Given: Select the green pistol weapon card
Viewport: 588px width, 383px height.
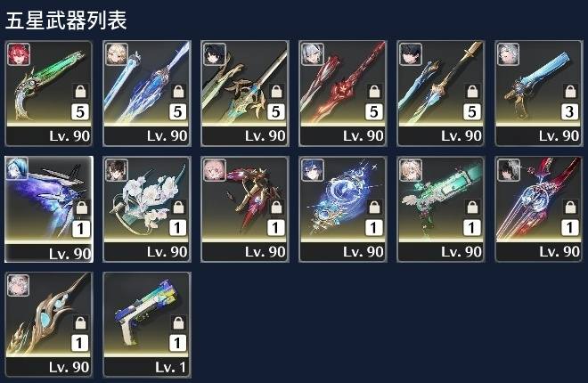Looking at the screenshot, I should (x=49, y=94).
